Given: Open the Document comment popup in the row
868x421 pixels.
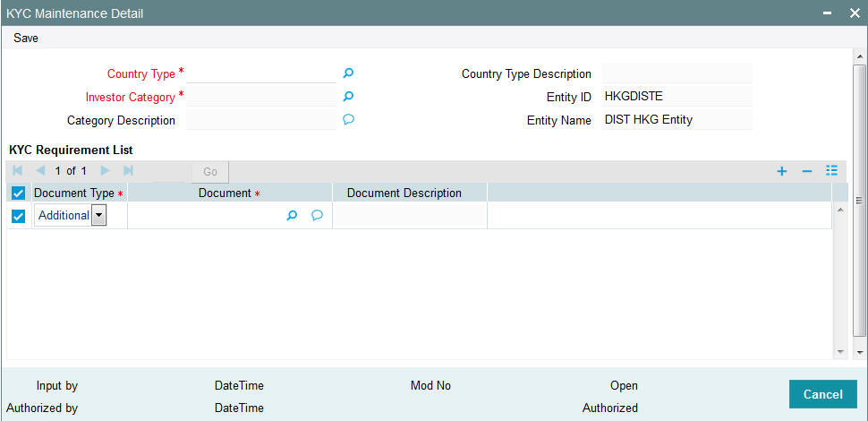Looking at the screenshot, I should coord(317,216).
